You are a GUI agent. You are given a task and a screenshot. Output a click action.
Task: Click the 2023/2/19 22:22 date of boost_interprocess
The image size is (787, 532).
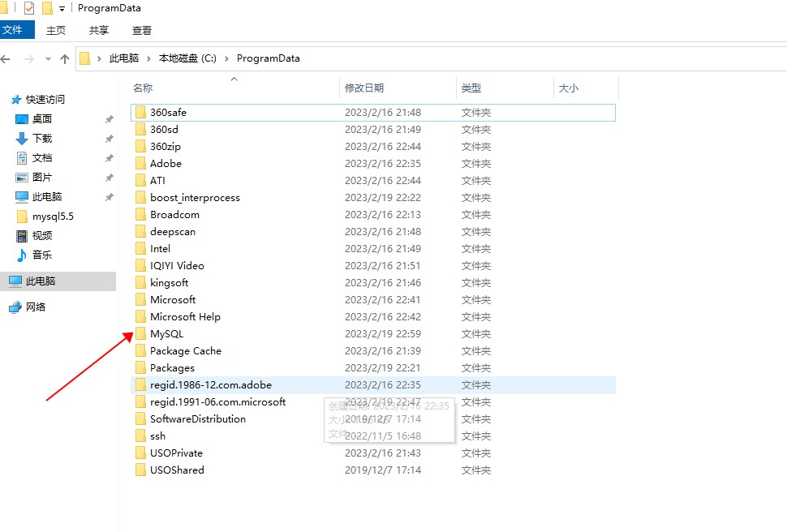tap(383, 198)
